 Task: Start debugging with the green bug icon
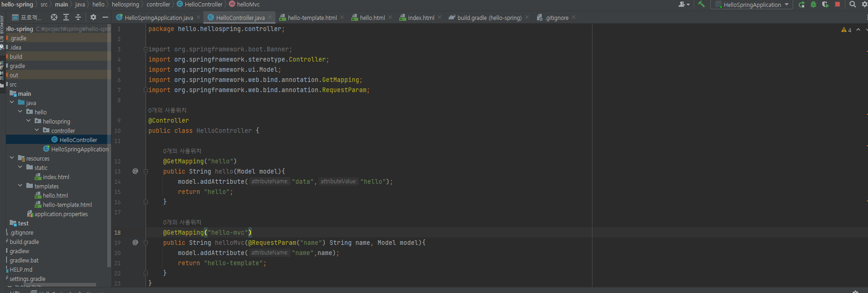coord(813,5)
